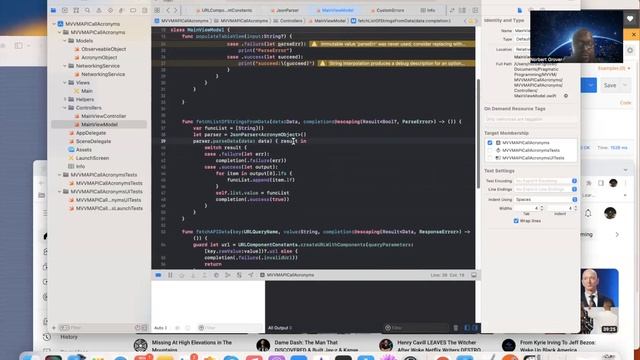Hide the debug area with bottom-right icon
This screenshot has width=640, height=360.
pyautogui.click(x=473, y=275)
